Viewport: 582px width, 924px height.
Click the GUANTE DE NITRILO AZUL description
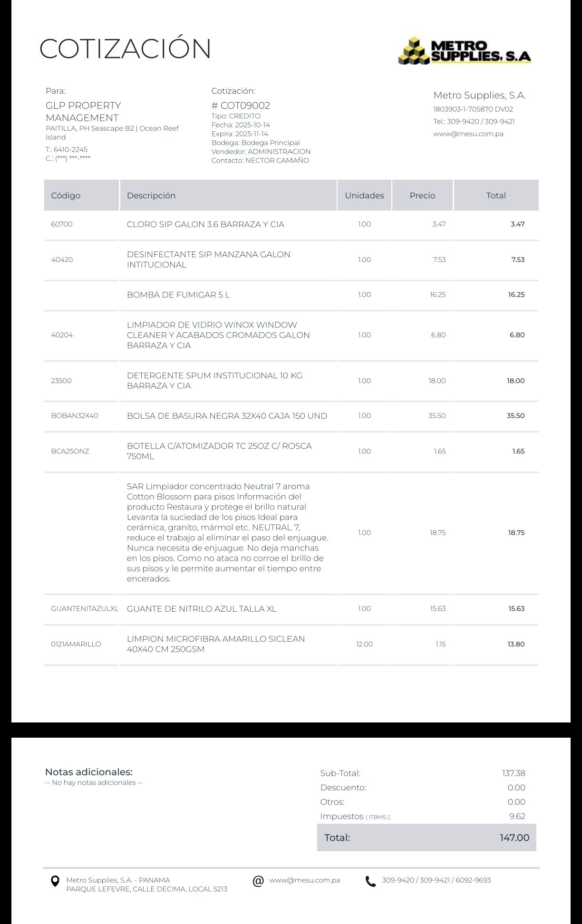(x=202, y=609)
